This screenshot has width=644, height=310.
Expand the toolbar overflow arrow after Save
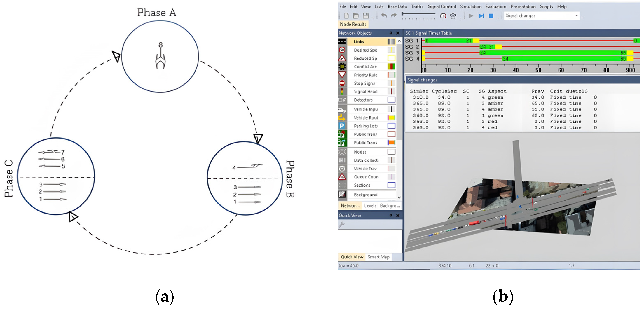coord(373,18)
